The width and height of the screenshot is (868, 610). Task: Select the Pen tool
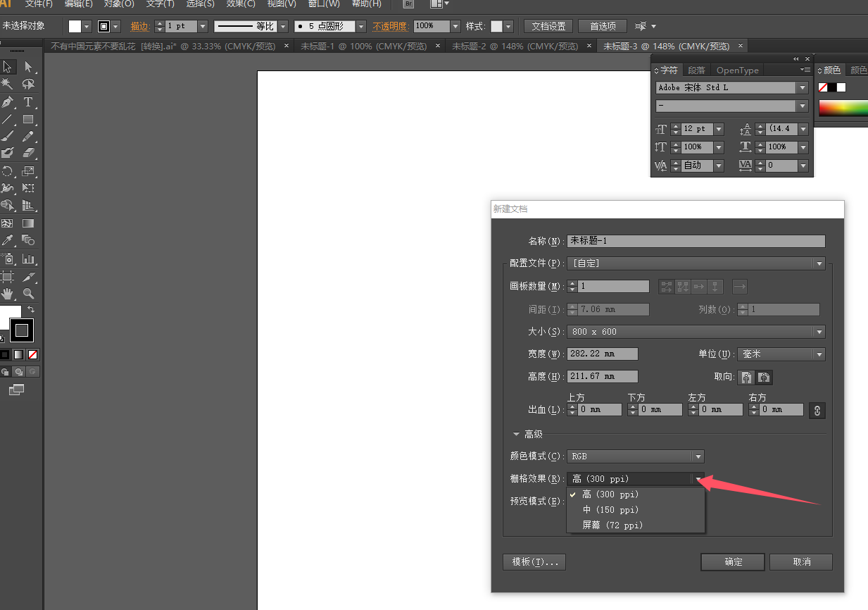[8, 101]
